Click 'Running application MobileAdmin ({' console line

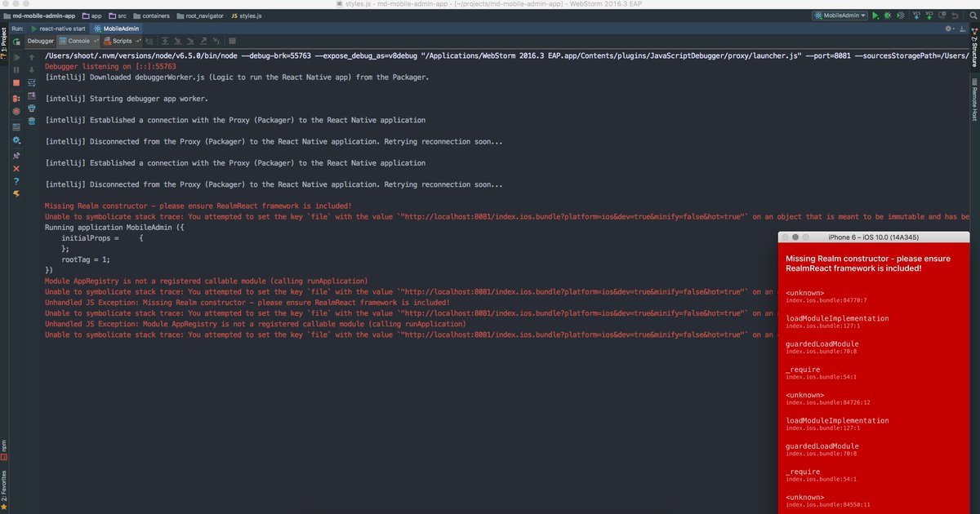114,228
